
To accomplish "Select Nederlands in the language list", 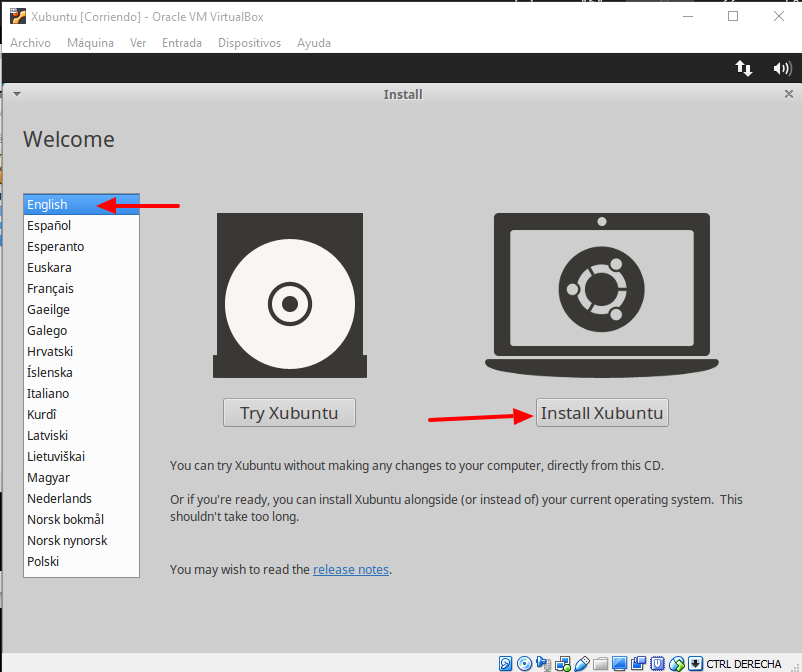I will tap(81, 498).
